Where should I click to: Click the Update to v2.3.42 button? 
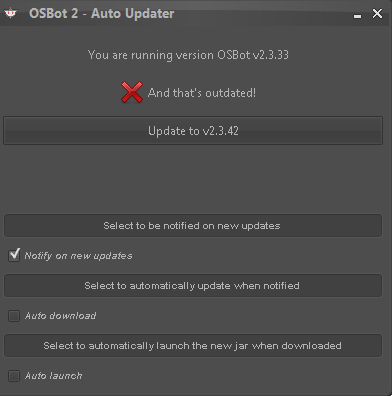coord(193,131)
